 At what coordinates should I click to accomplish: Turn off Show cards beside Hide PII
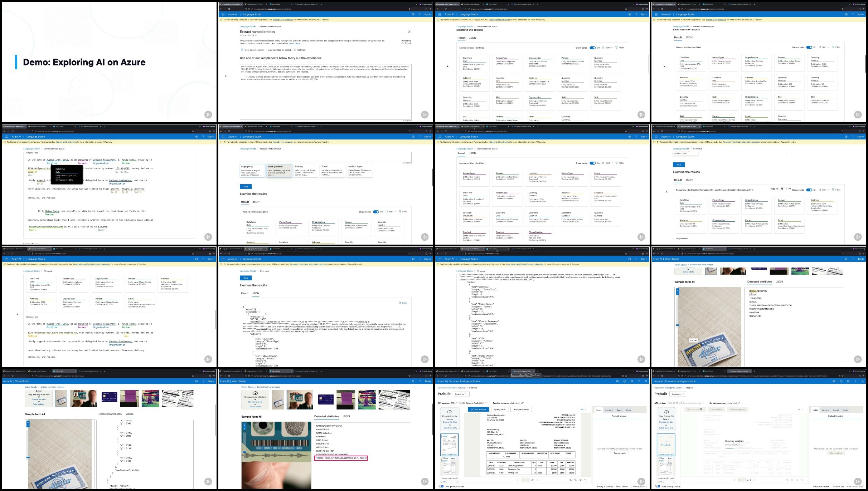point(809,190)
